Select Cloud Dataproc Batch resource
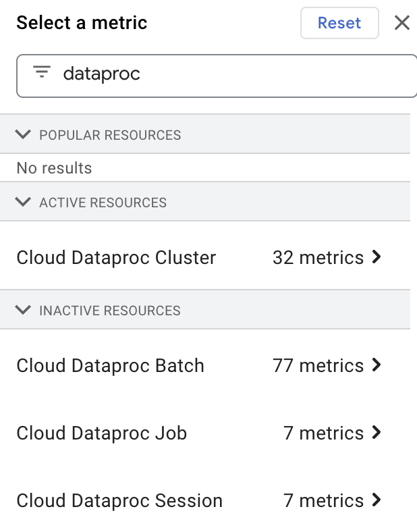The height and width of the screenshot is (532, 417). 110,365
